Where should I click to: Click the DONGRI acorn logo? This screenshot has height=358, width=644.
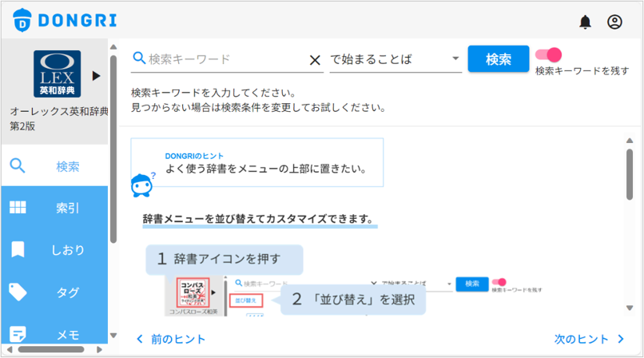pos(22,20)
